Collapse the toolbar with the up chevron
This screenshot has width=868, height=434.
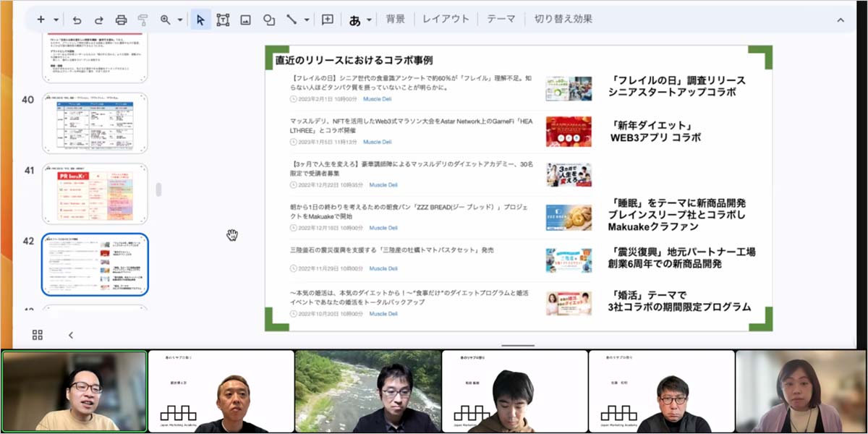point(841,20)
